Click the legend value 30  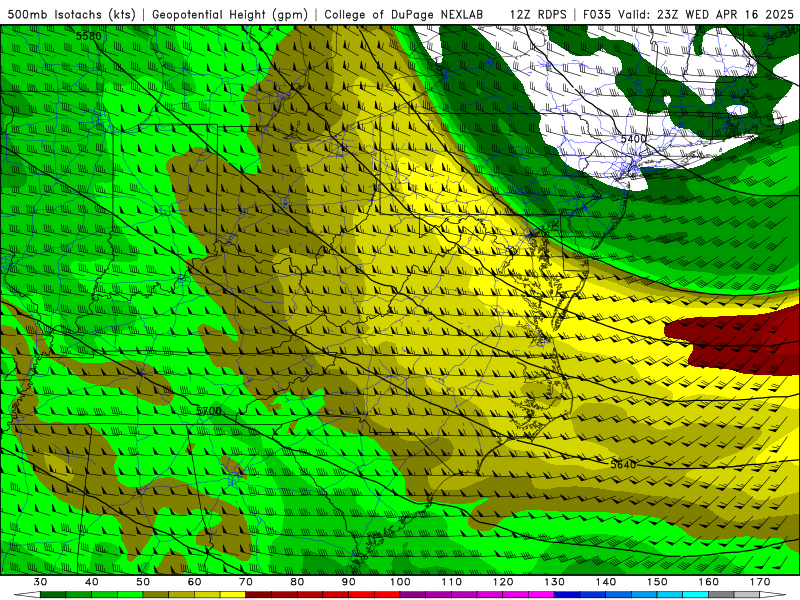40,582
